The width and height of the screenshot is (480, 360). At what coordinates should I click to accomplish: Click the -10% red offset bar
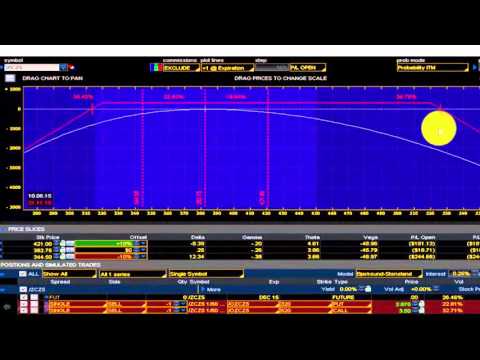pos(104,256)
